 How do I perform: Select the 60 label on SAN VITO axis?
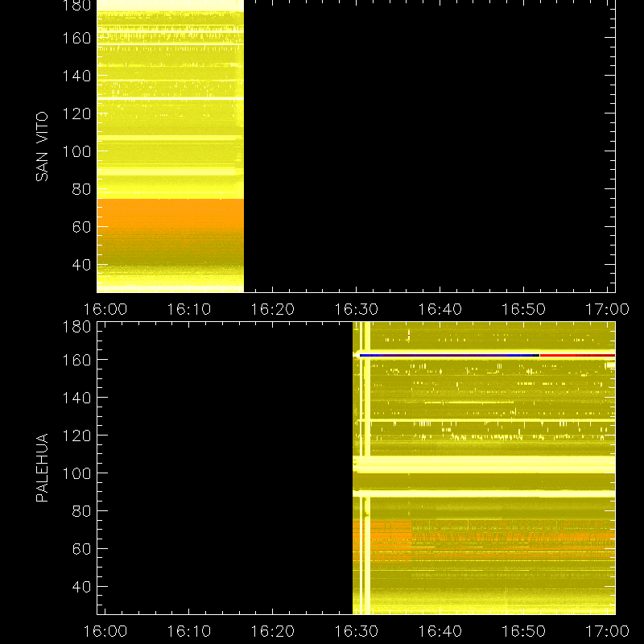point(81,227)
